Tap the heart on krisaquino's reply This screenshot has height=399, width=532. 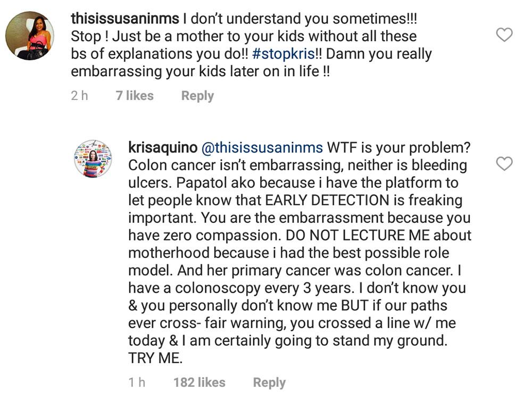point(503,163)
